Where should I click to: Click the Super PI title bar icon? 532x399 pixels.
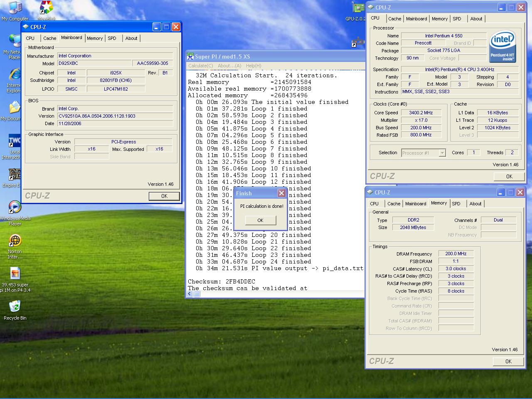click(x=190, y=56)
